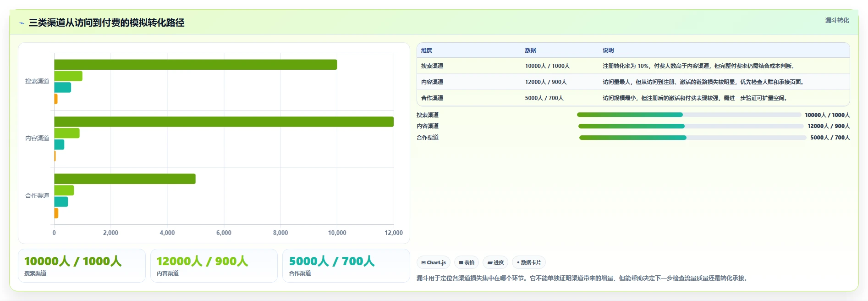Click the 2,000 tick on the chart axis
This screenshot has height=301, width=868.
(110, 233)
